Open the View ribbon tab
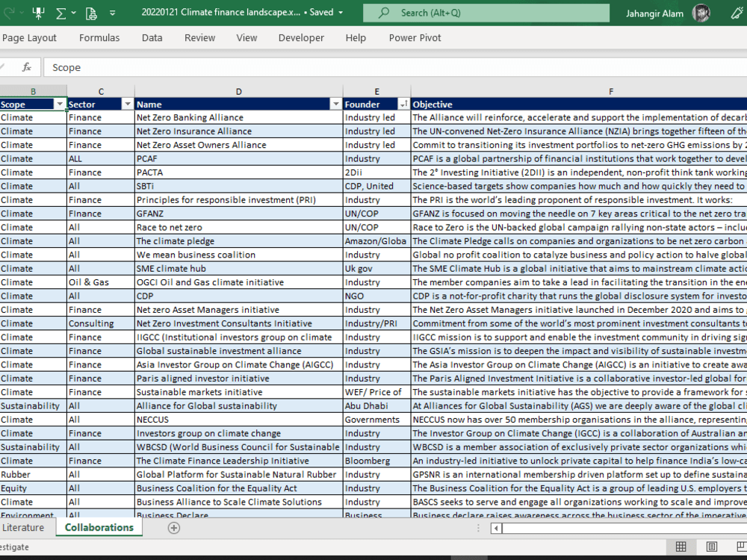 pyautogui.click(x=247, y=38)
